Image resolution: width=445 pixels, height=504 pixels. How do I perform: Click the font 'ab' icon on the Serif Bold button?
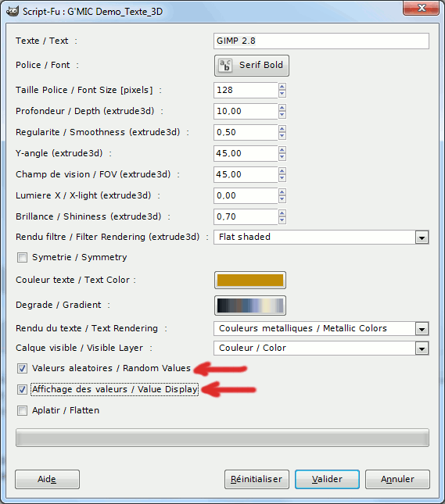click(x=225, y=66)
